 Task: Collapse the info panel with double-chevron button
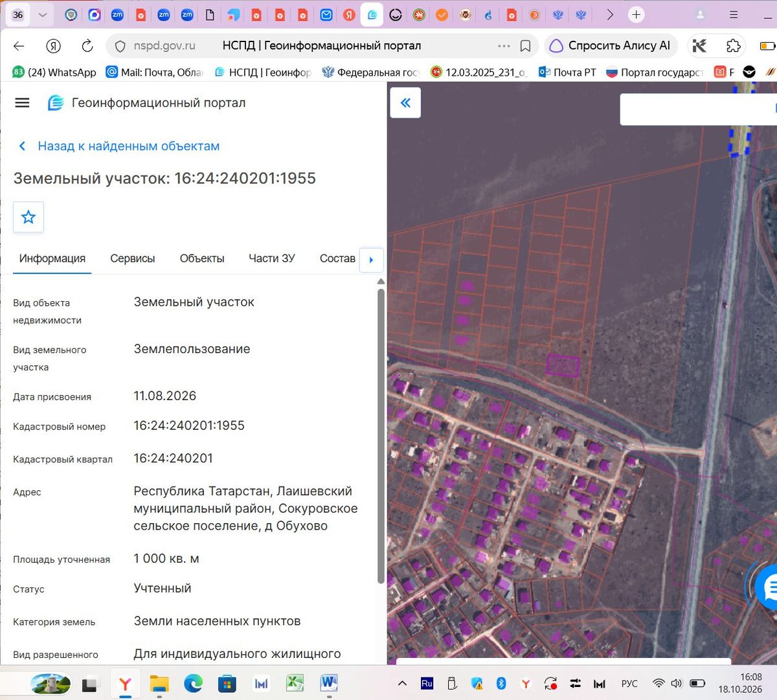pos(405,103)
